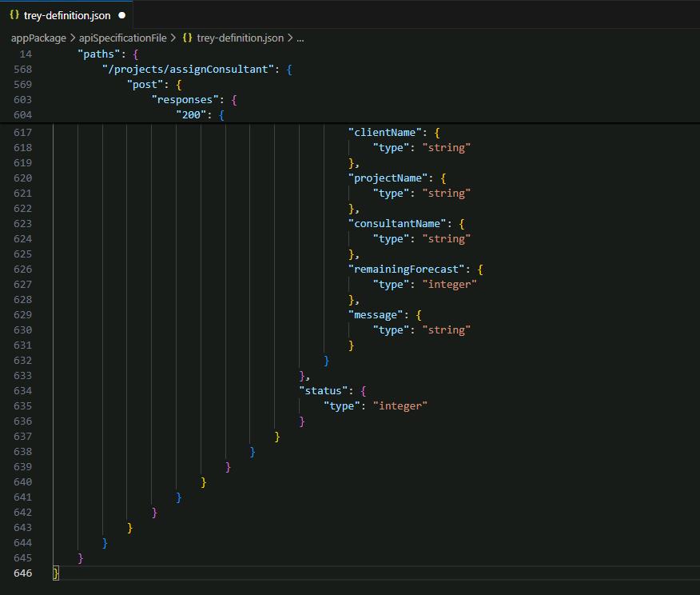The height and width of the screenshot is (595, 700).
Task: Click the unsaved-changes dot on trey-definition.json tab
Action: coord(122,15)
